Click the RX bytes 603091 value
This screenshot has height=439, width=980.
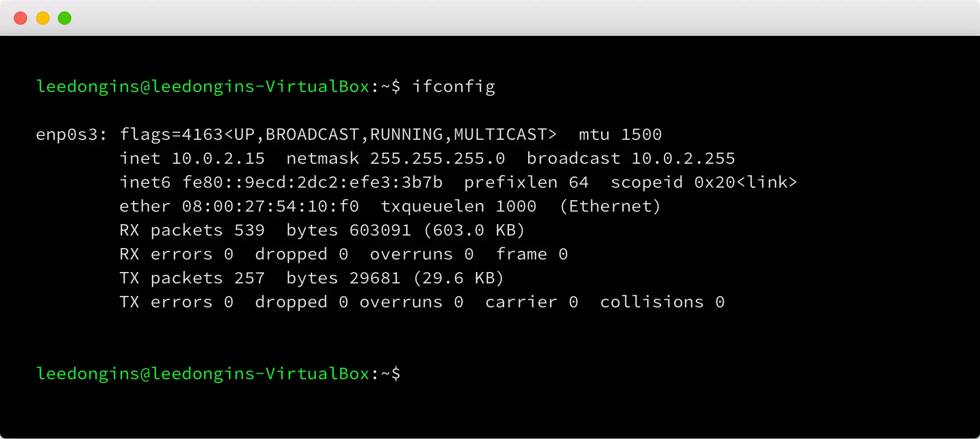[379, 230]
